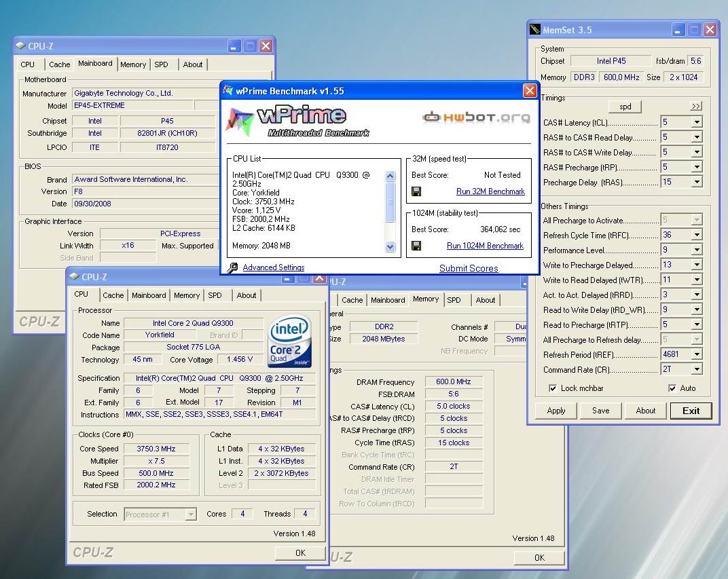Image resolution: width=728 pixels, height=579 pixels.
Task: Click the front CPU-Z CPU window title icon
Action: coord(74,276)
